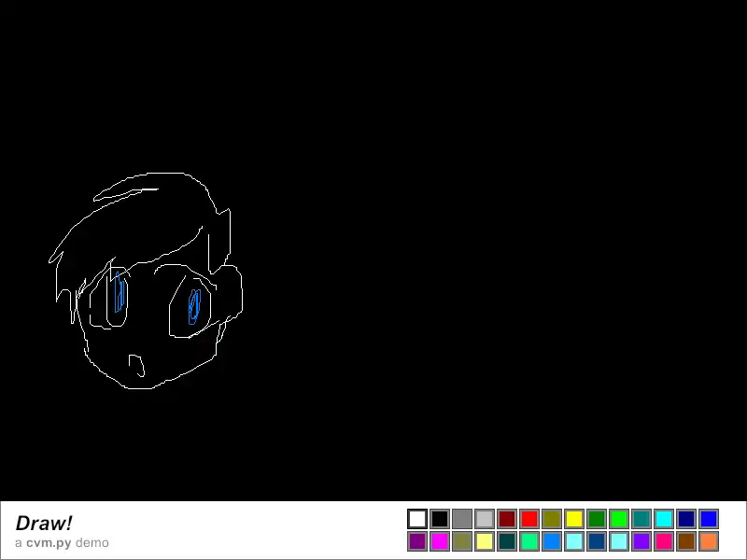Select the bright yellow color swatch
The image size is (747, 560).
point(574,519)
